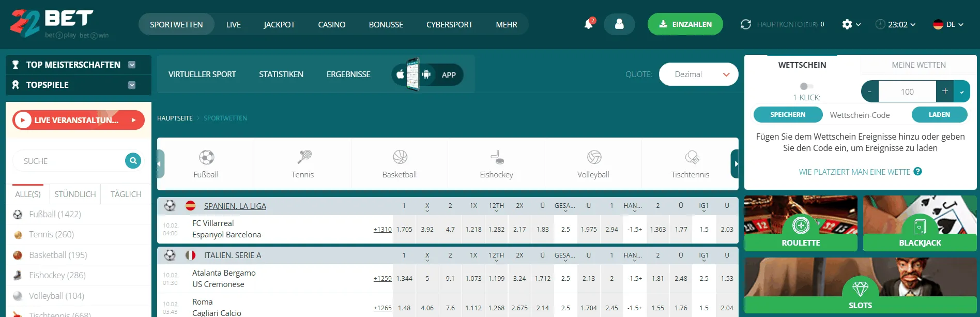Open the user account profile icon
980x317 pixels.
(x=619, y=24)
